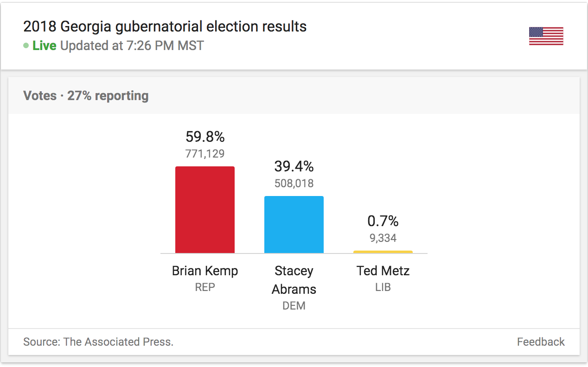Image resolution: width=588 pixels, height=367 pixels.
Task: Click the 508,018 vote count
Action: coord(294,183)
